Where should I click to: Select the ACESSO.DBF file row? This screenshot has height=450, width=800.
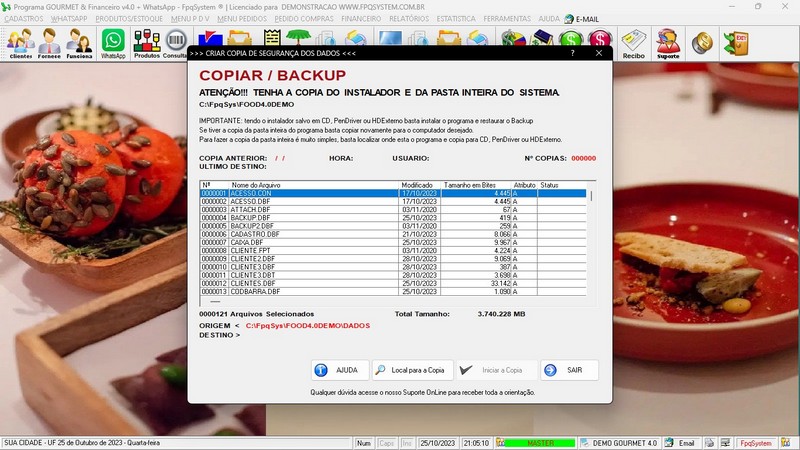tap(393, 202)
